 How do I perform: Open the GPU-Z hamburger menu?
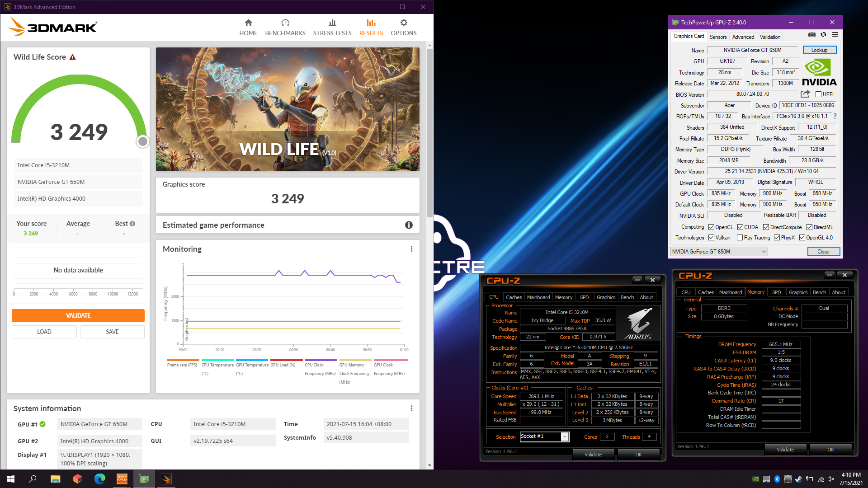[x=835, y=35]
